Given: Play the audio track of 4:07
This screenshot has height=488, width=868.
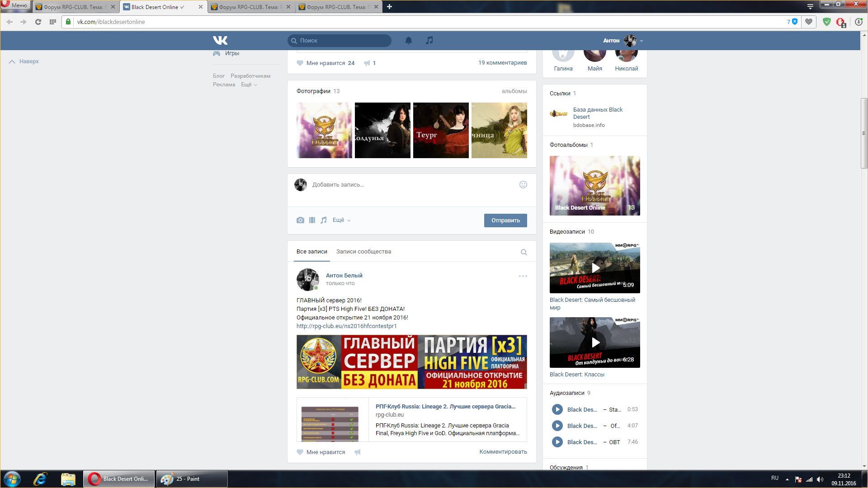Looking at the screenshot, I should click(x=557, y=426).
